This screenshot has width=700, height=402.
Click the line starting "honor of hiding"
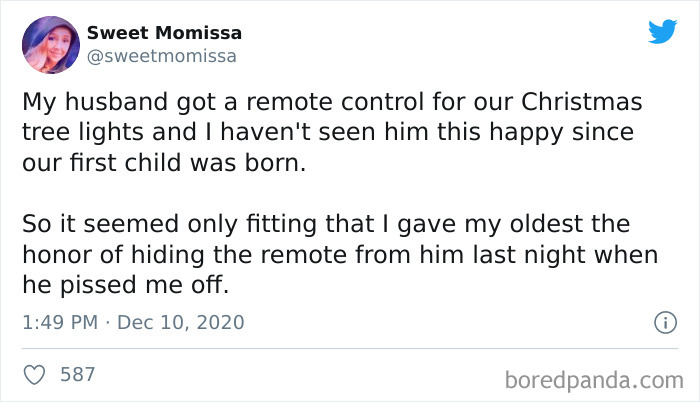point(340,255)
